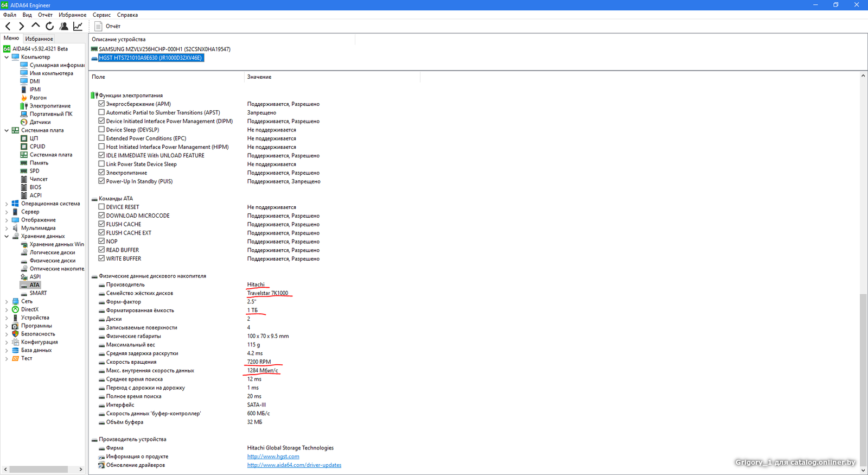Expand the Сеть tree node
The height and width of the screenshot is (475, 868).
7,301
